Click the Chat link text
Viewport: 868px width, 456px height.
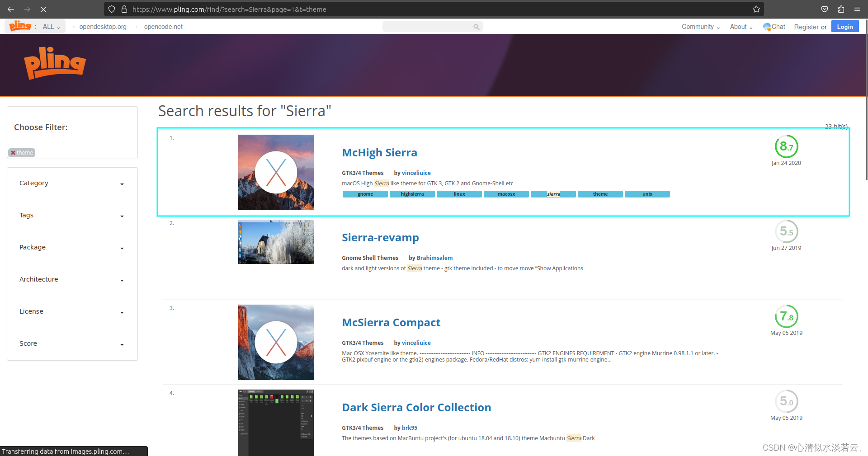point(778,27)
